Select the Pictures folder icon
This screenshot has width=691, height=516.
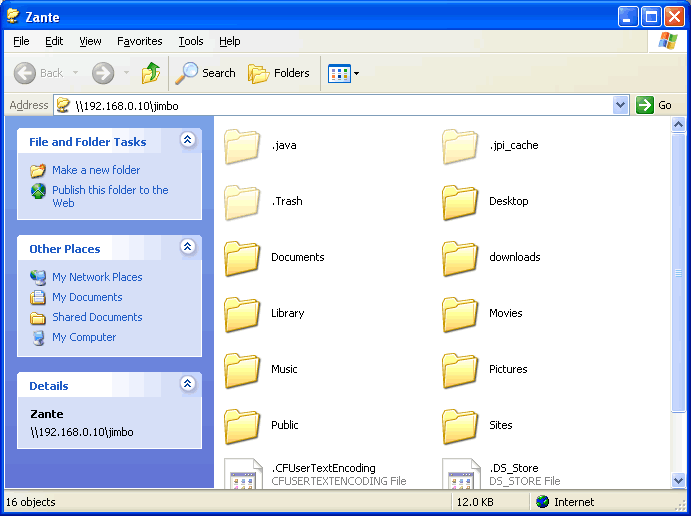[460, 370]
